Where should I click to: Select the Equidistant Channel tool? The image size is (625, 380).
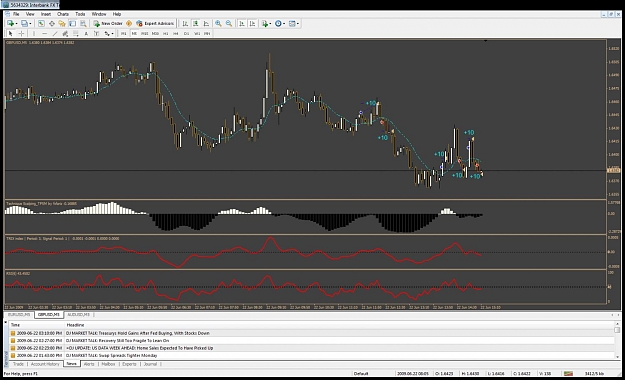click(x=65, y=33)
